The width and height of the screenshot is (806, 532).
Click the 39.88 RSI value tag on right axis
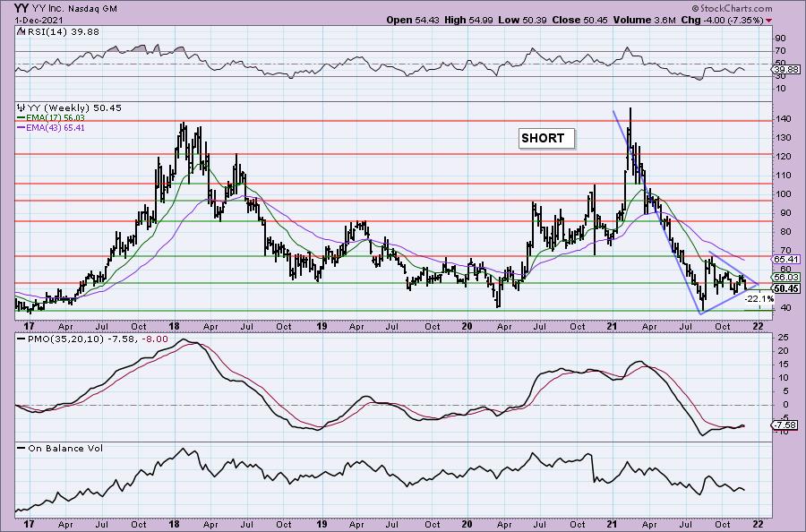pos(787,69)
